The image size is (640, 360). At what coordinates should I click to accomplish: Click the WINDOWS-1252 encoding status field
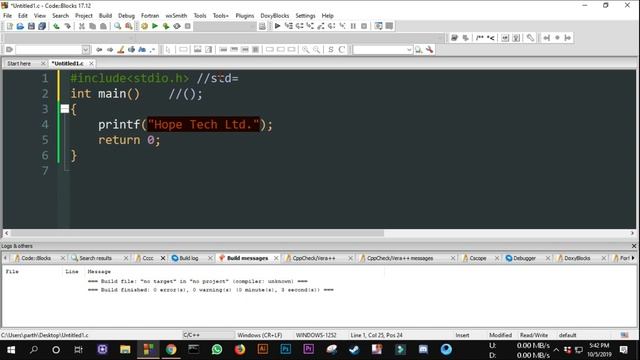[316, 336]
